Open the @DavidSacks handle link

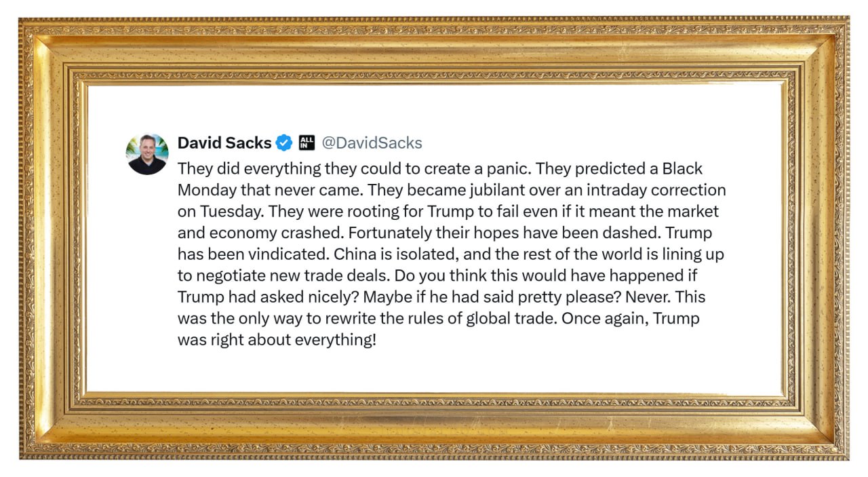(x=372, y=143)
